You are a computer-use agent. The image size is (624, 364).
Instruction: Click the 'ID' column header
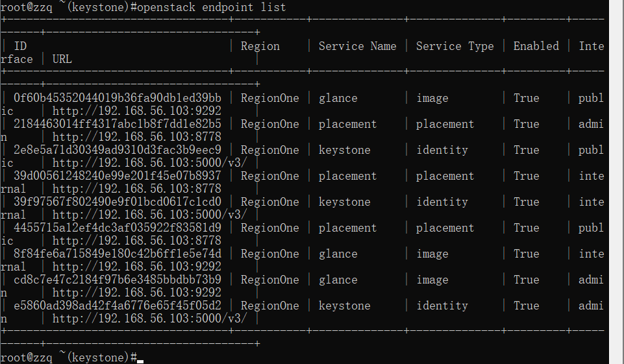(20, 46)
